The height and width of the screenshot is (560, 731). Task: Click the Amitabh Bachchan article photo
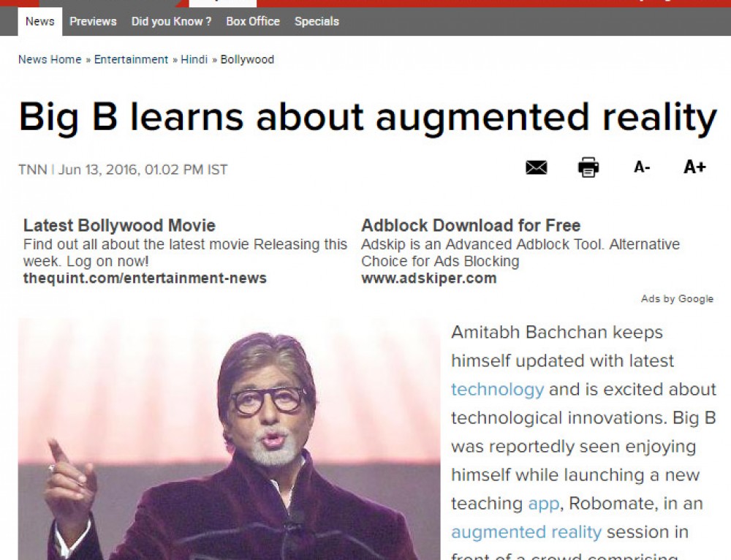[x=229, y=439]
